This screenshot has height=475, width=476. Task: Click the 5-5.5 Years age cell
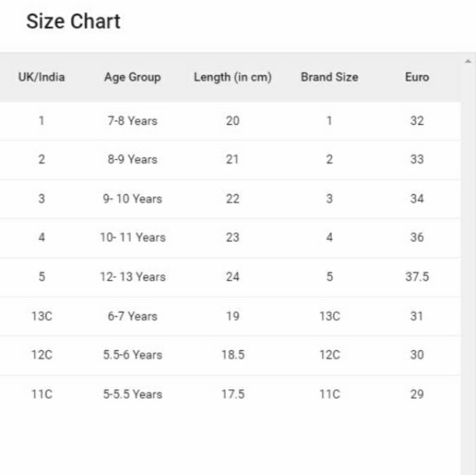[133, 394]
